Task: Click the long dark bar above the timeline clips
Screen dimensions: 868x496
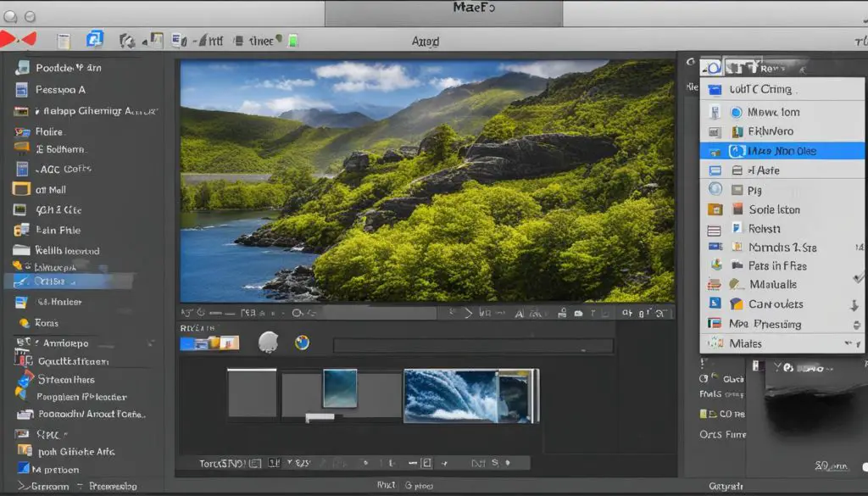Action: pyautogui.click(x=473, y=345)
